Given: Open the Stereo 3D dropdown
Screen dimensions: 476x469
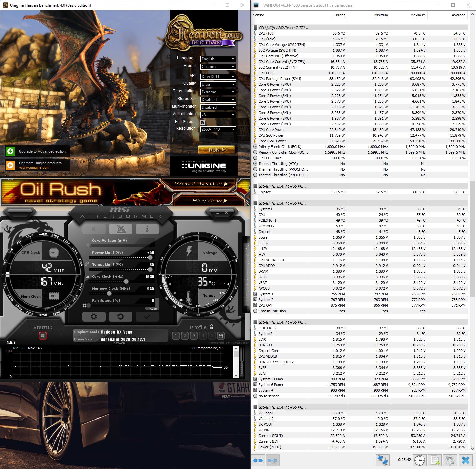Looking at the screenshot, I should click(x=218, y=100).
